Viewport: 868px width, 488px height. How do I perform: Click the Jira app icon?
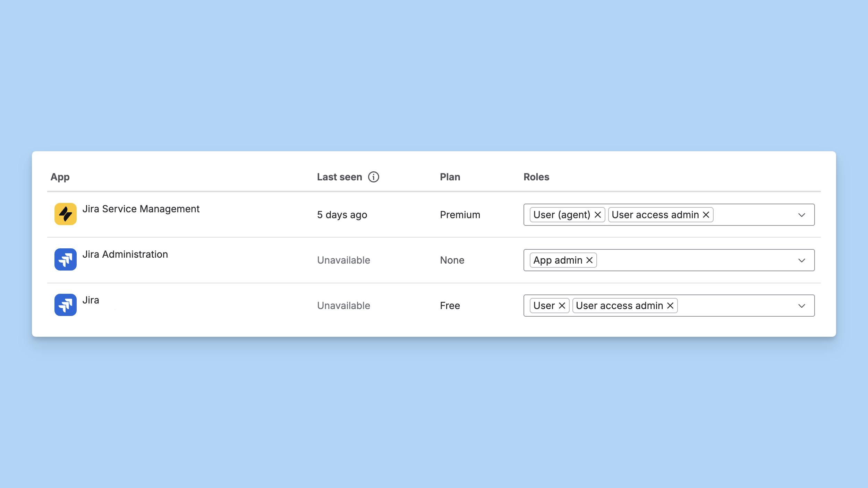[x=65, y=305]
